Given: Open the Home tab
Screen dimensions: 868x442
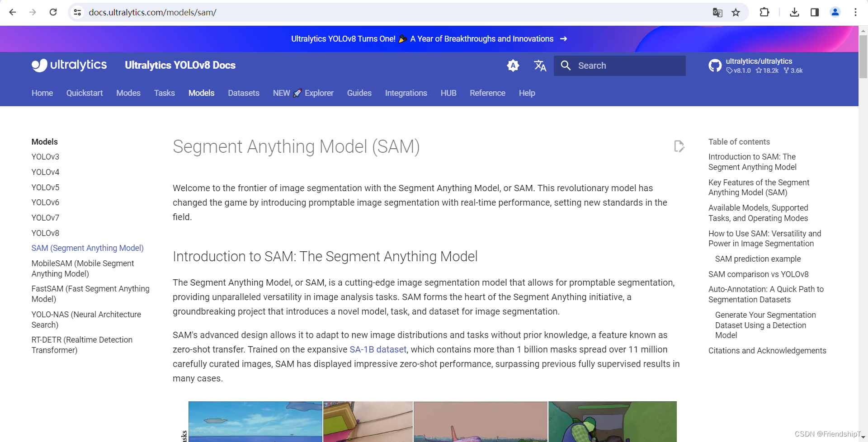Looking at the screenshot, I should tap(42, 93).
